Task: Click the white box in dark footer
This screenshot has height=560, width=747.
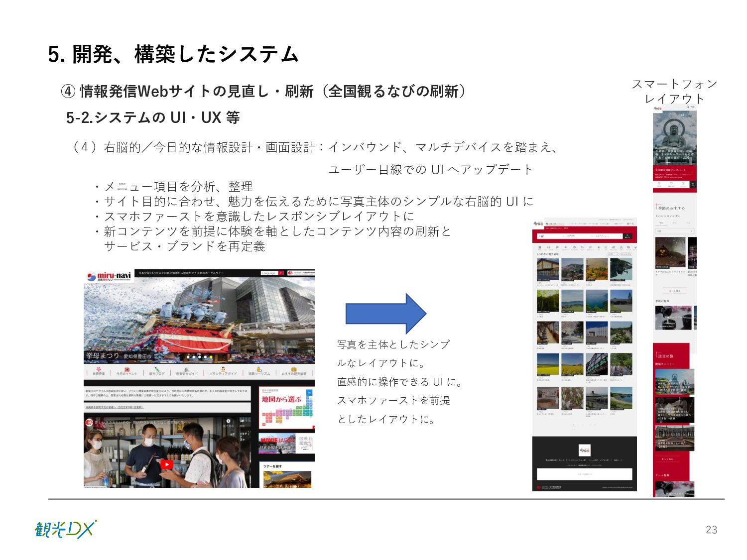Action: tap(585, 474)
